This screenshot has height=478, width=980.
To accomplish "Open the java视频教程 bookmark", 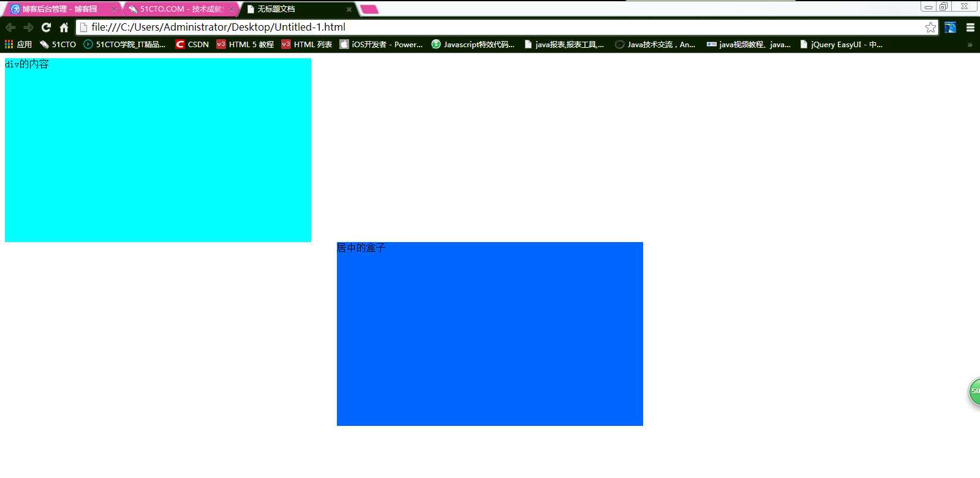I will 748,44.
